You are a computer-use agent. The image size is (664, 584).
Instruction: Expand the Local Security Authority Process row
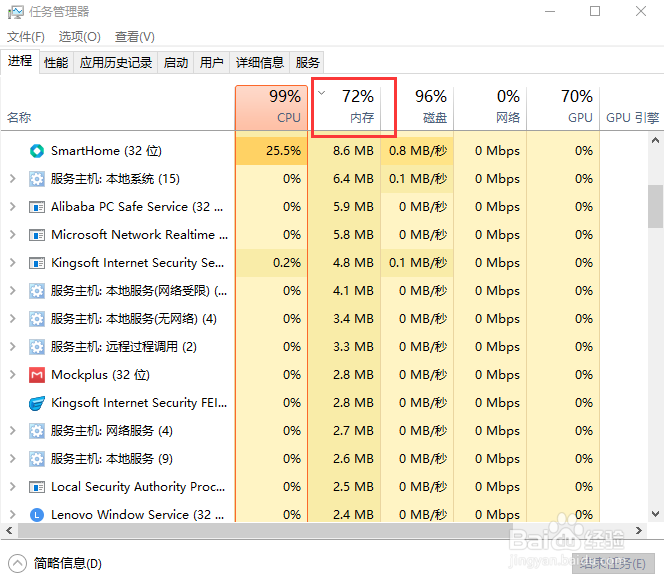click(x=13, y=487)
